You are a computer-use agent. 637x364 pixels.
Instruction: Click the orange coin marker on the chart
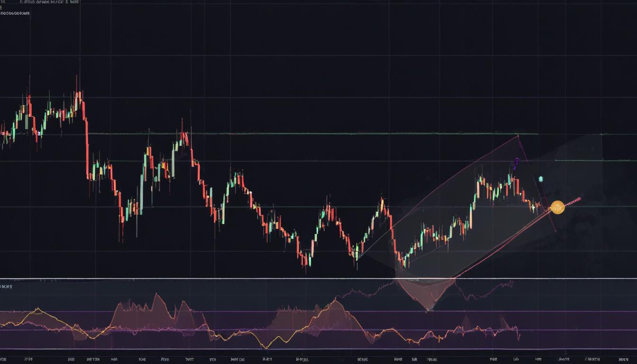(558, 207)
